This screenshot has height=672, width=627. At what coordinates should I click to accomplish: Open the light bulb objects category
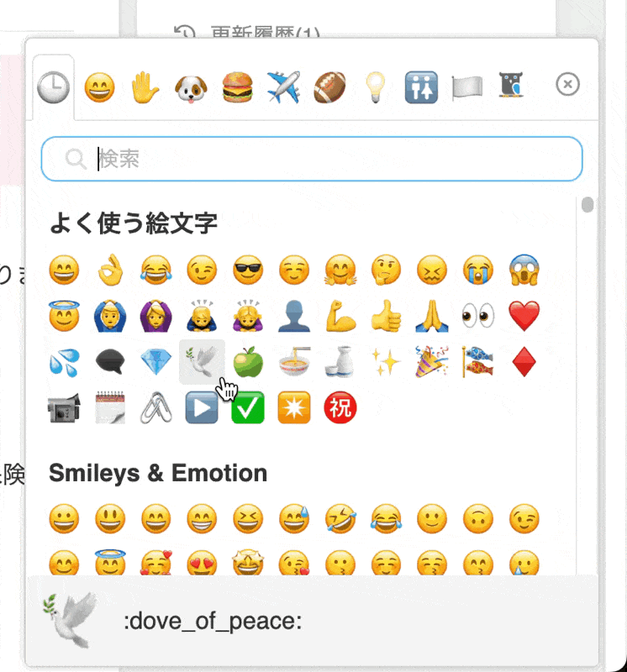coord(375,87)
